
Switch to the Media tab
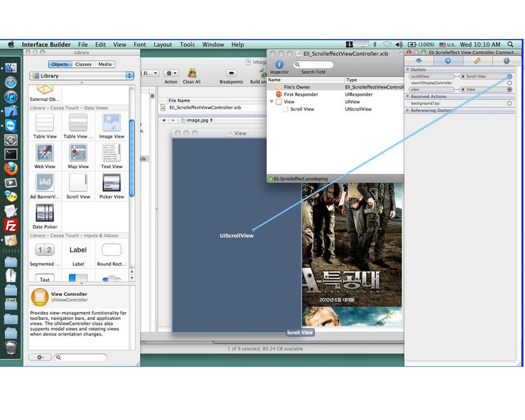[x=104, y=64]
